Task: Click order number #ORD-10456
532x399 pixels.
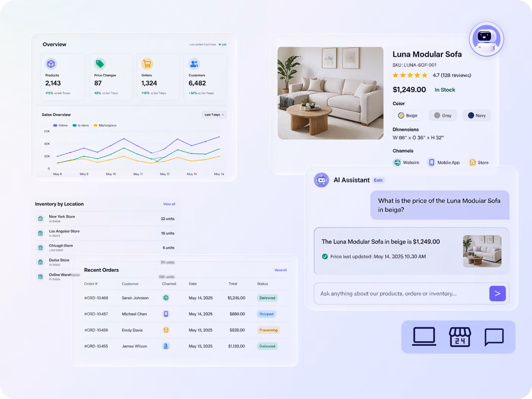Action: click(x=96, y=330)
